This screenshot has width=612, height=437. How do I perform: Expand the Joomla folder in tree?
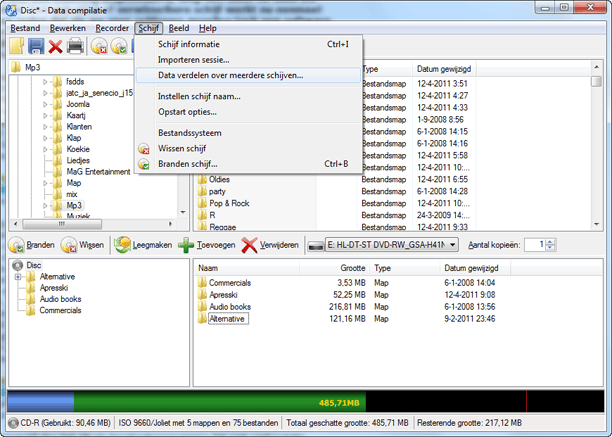click(45, 105)
